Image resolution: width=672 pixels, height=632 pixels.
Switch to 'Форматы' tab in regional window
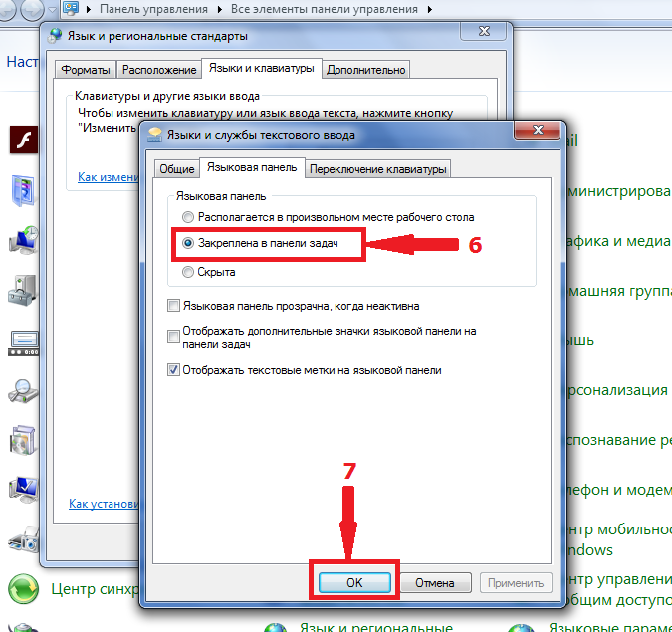pos(86,70)
